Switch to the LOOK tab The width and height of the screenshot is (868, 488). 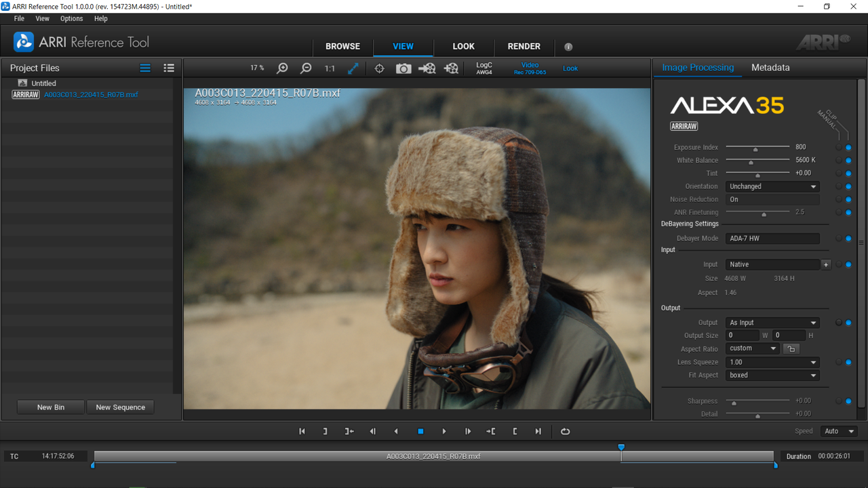point(464,46)
